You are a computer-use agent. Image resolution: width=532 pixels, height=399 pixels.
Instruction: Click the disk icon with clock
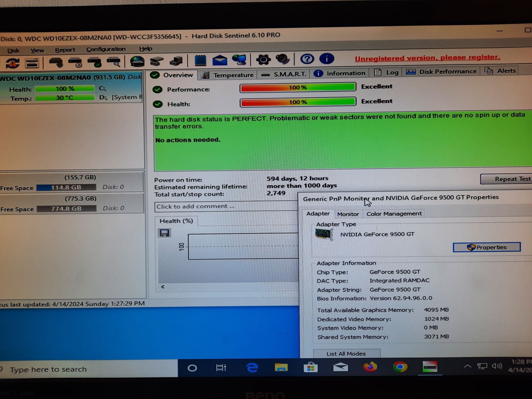pos(75,62)
